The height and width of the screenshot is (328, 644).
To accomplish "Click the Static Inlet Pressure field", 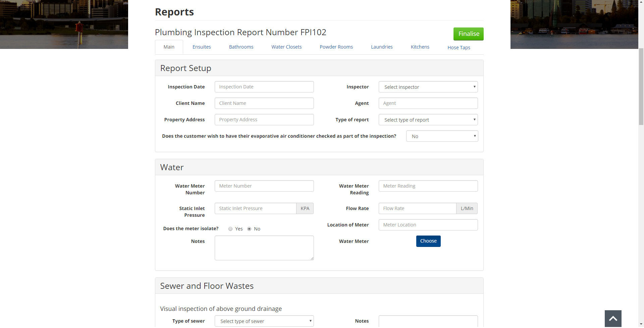I will (255, 208).
